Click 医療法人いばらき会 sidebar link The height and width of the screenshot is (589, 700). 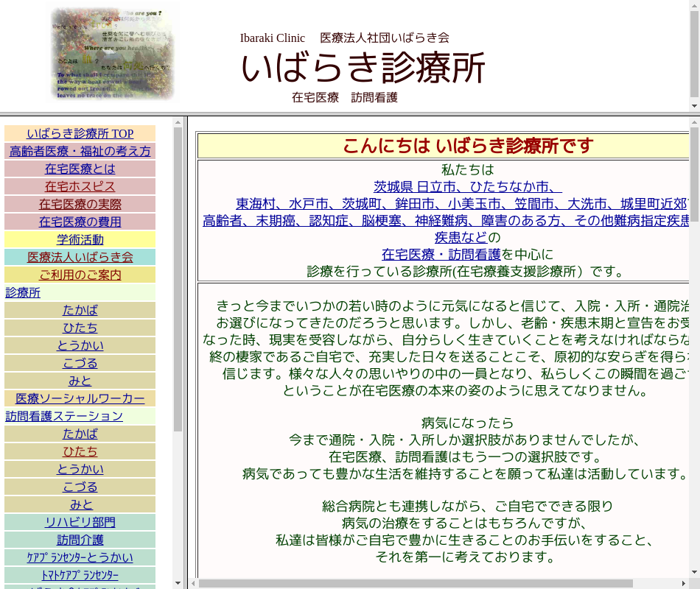point(80,257)
